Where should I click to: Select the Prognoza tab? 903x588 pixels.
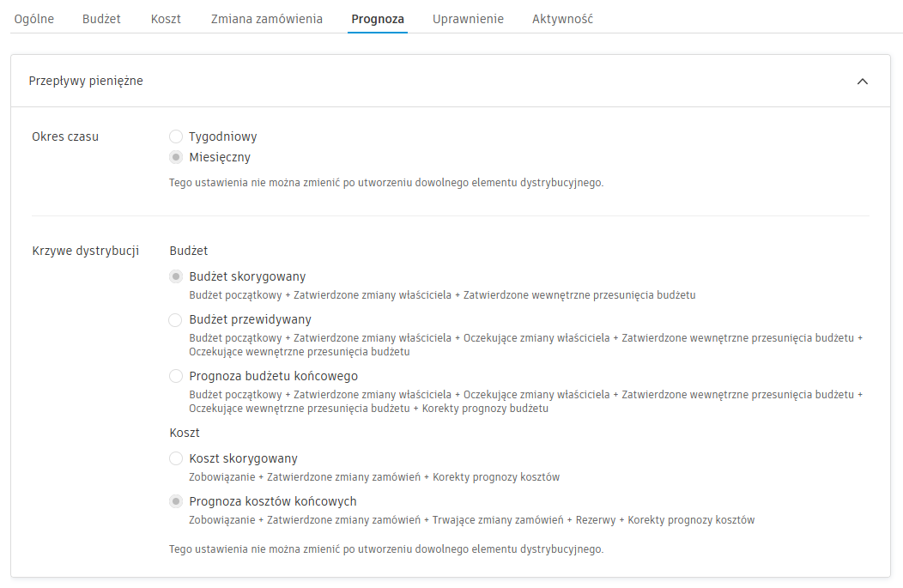point(378,19)
